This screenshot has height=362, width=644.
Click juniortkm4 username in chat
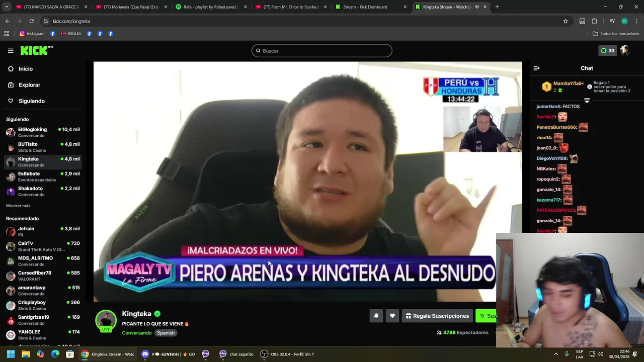(548, 107)
